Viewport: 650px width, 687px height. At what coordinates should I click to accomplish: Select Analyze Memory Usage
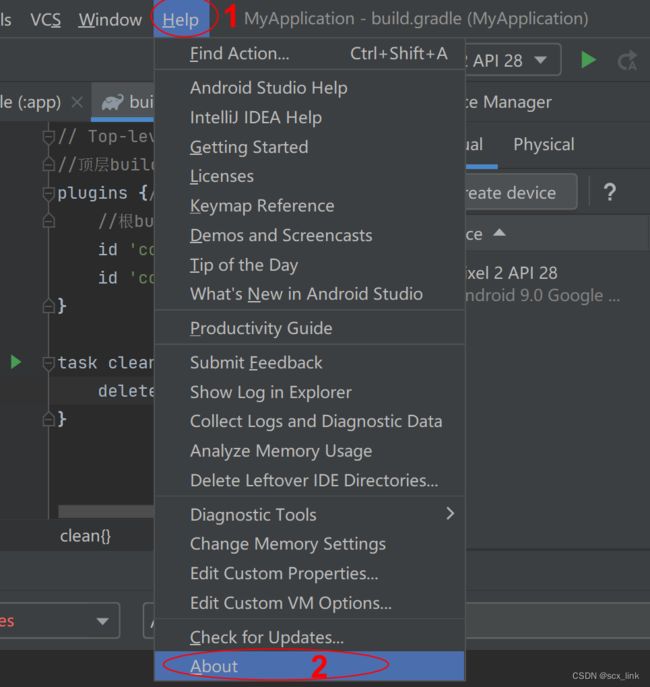pos(310,451)
